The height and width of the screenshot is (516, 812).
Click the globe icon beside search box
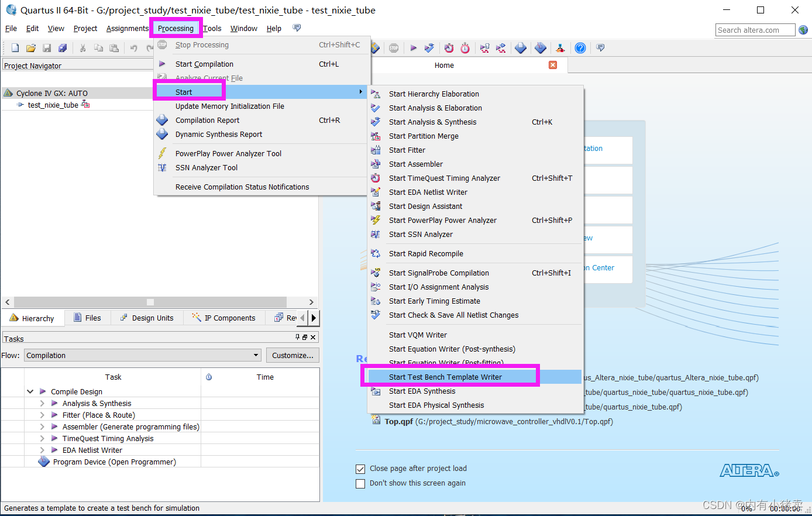(803, 30)
